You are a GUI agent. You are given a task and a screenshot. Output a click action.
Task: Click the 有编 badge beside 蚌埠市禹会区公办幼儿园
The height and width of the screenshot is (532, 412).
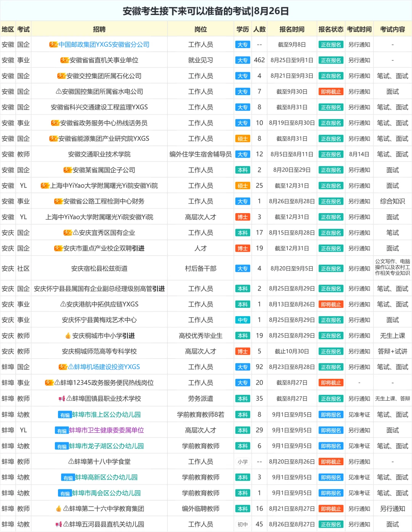pyautogui.click(x=65, y=493)
